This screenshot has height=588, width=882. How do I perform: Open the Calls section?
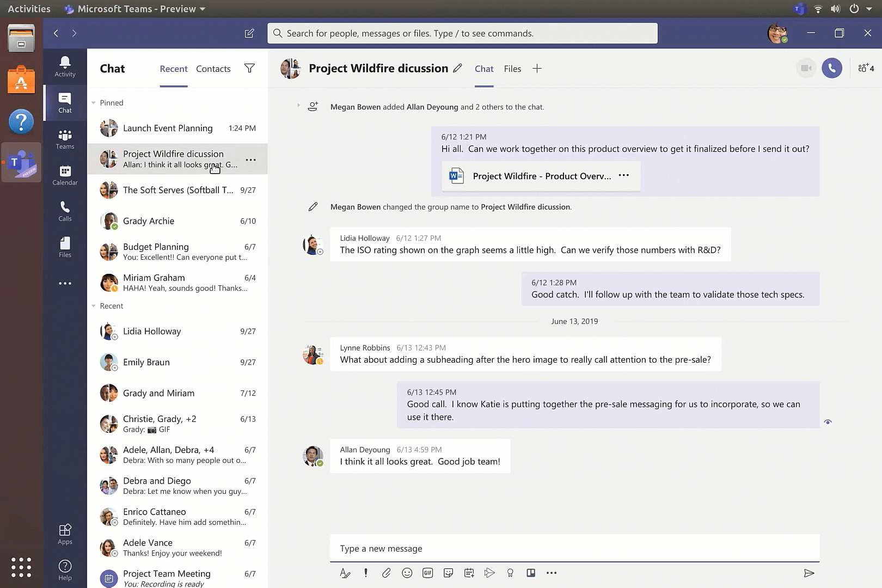(65, 211)
